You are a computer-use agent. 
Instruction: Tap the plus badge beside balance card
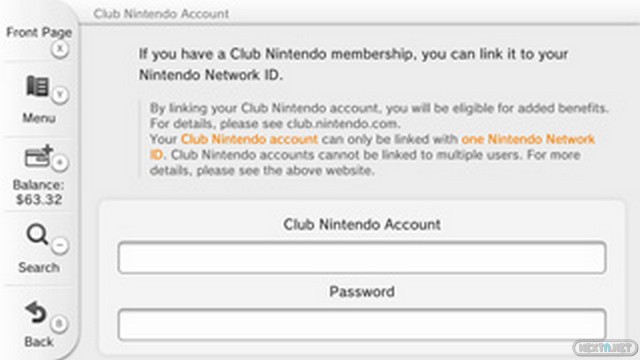click(60, 163)
